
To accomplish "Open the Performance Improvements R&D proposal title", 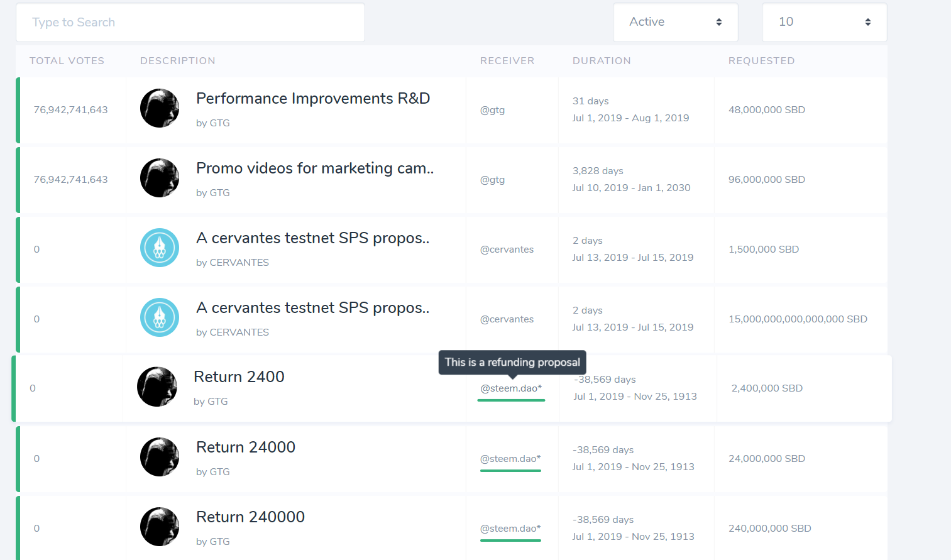I will [313, 99].
